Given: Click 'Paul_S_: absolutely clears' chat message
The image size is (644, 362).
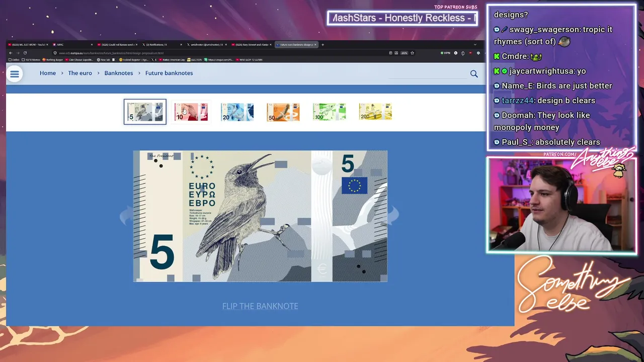Looking at the screenshot, I should coord(547,142).
